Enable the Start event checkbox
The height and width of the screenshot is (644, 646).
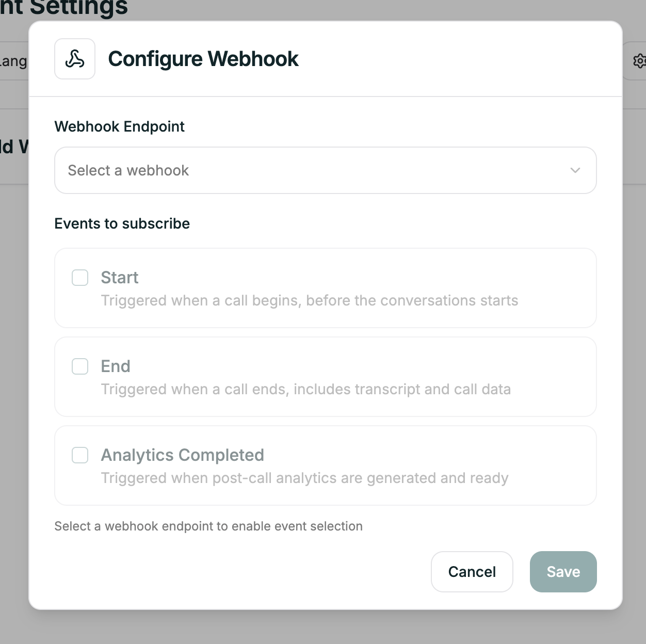[x=80, y=278]
